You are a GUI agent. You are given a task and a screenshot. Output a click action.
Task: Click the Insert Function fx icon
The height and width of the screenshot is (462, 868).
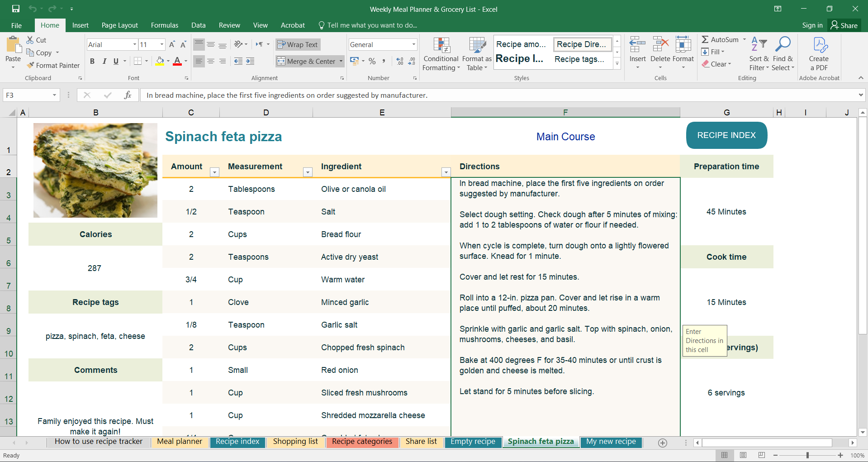coord(128,95)
